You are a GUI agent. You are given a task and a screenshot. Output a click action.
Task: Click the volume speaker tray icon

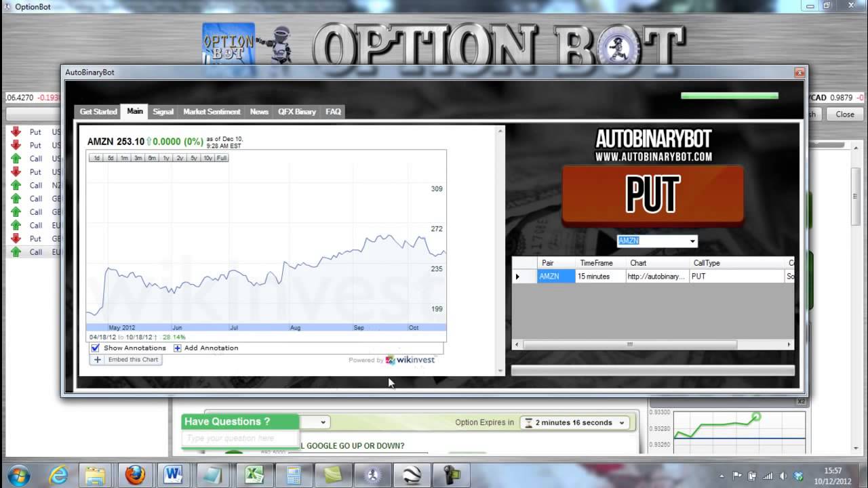click(783, 475)
